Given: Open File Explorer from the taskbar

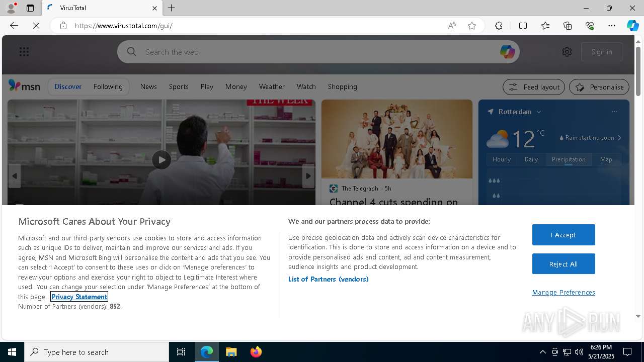Looking at the screenshot, I should [231, 352].
